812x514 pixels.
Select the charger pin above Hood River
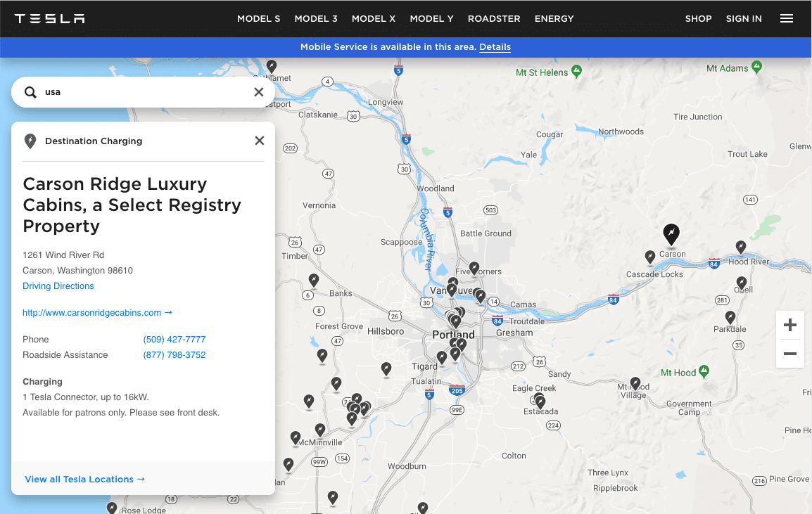[x=741, y=247]
